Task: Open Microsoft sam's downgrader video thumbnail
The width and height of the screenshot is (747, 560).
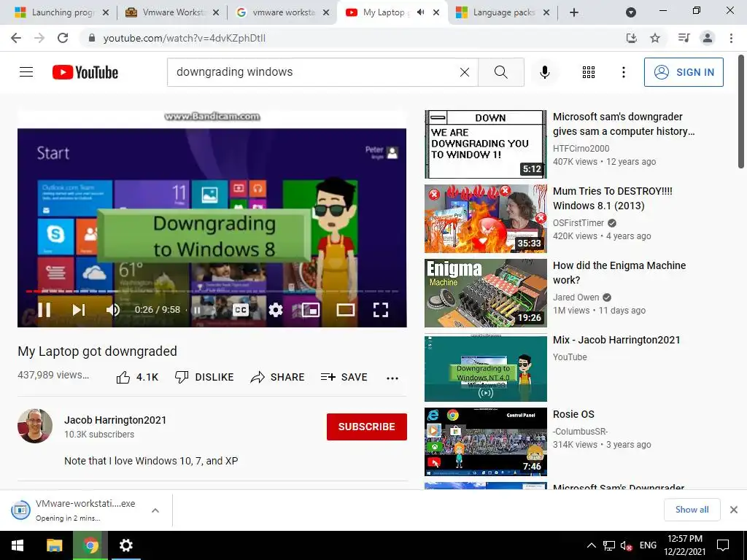Action: point(485,144)
